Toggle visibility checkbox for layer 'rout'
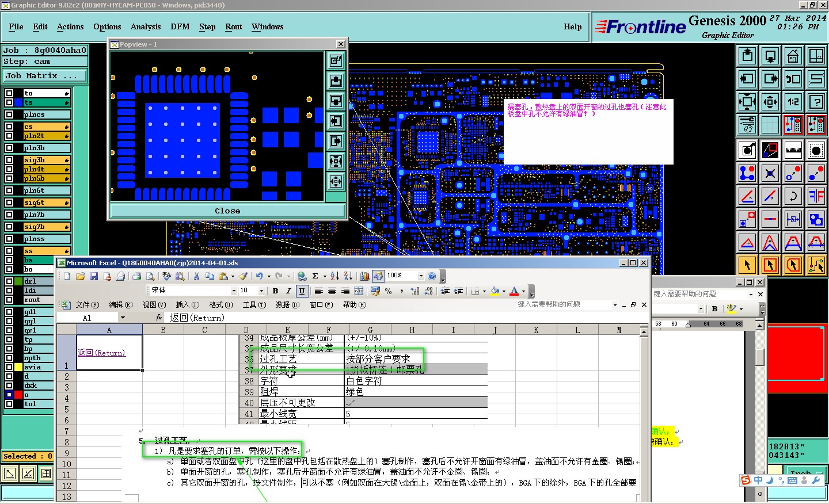The width and height of the screenshot is (829, 504). click(x=9, y=300)
